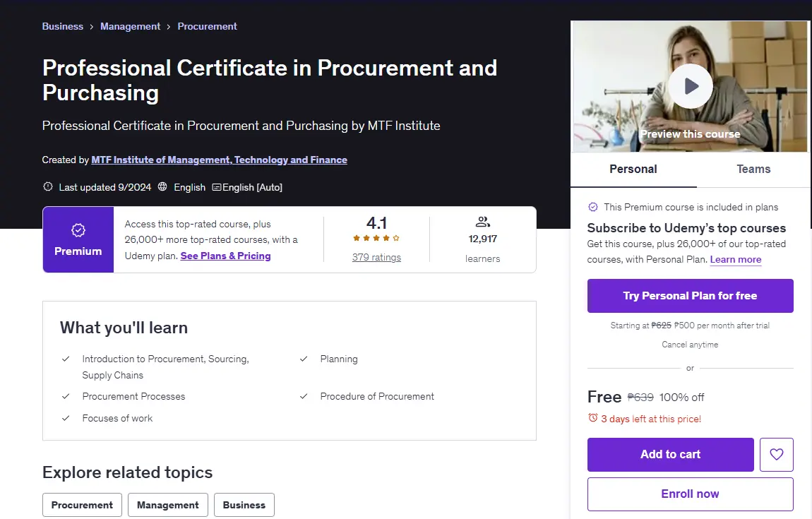The width and height of the screenshot is (812, 519).
Task: Open See Plans & Pricing link
Action: [x=225, y=256]
